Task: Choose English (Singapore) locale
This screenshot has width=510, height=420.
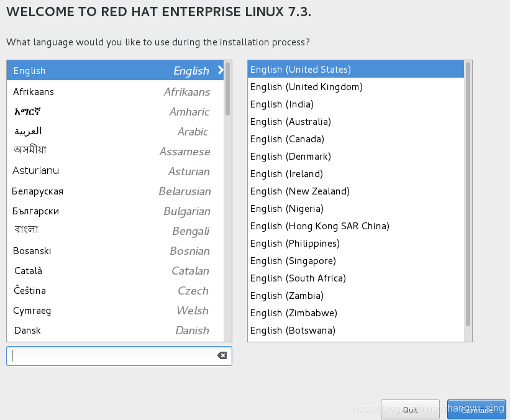Action: (356, 261)
